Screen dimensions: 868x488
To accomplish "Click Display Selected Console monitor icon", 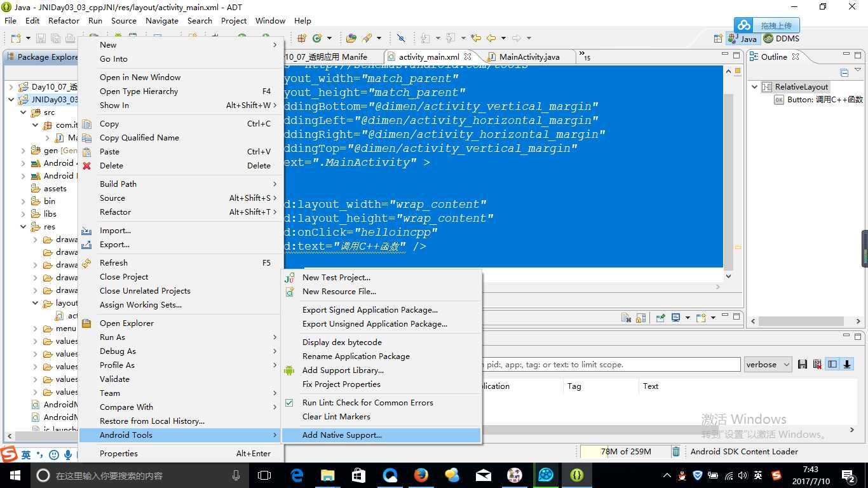I will [675, 317].
